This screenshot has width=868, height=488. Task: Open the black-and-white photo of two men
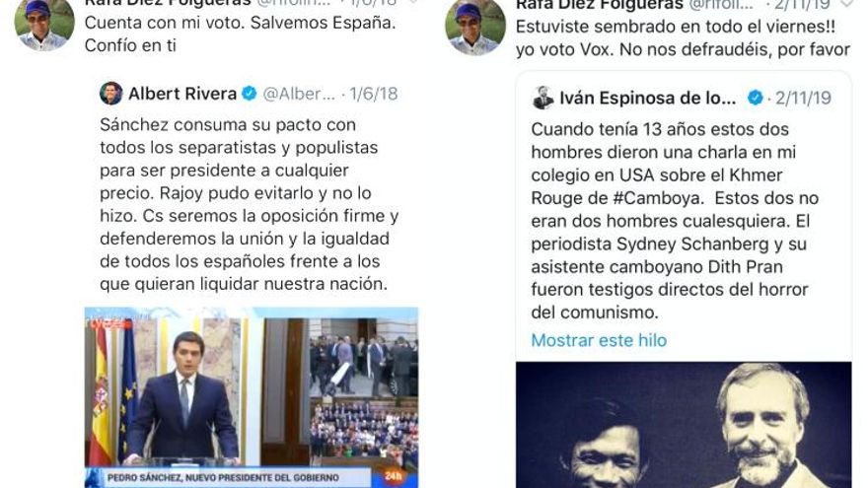(x=684, y=425)
